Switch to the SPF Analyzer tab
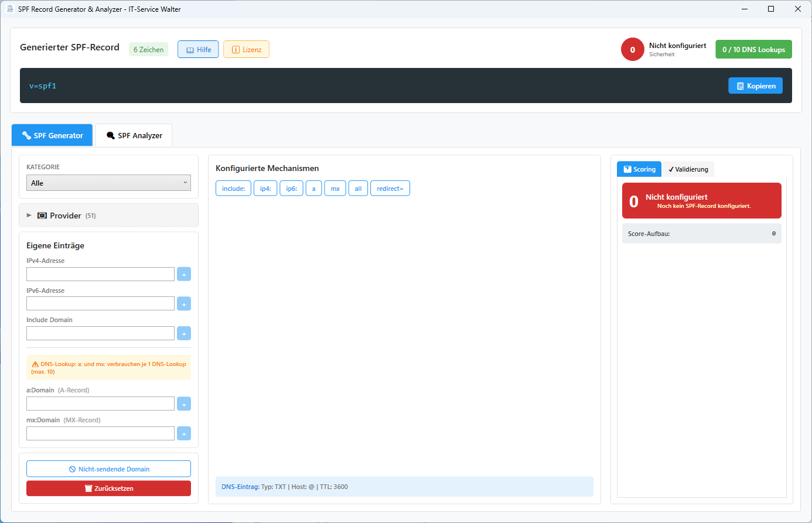The image size is (812, 523). pyautogui.click(x=134, y=135)
